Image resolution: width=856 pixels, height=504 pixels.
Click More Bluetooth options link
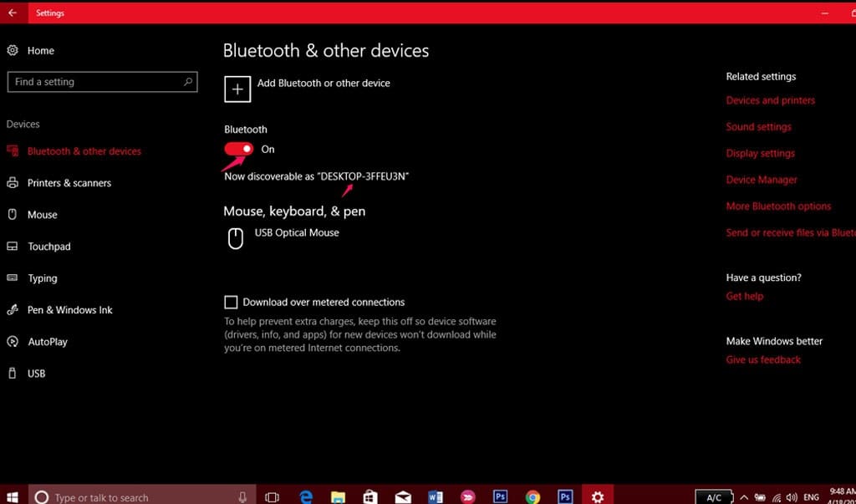click(778, 206)
